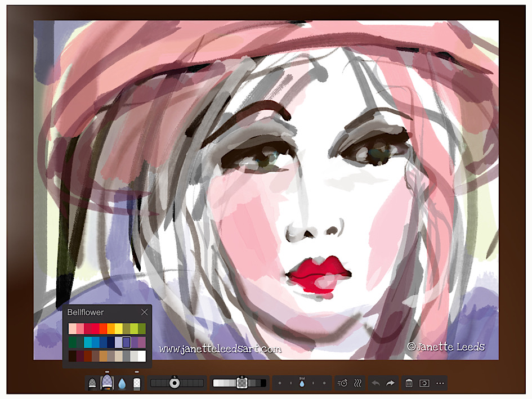Viewport: 532px width, 399px height.
Task: Click the wavy lines icon
Action: point(357,383)
